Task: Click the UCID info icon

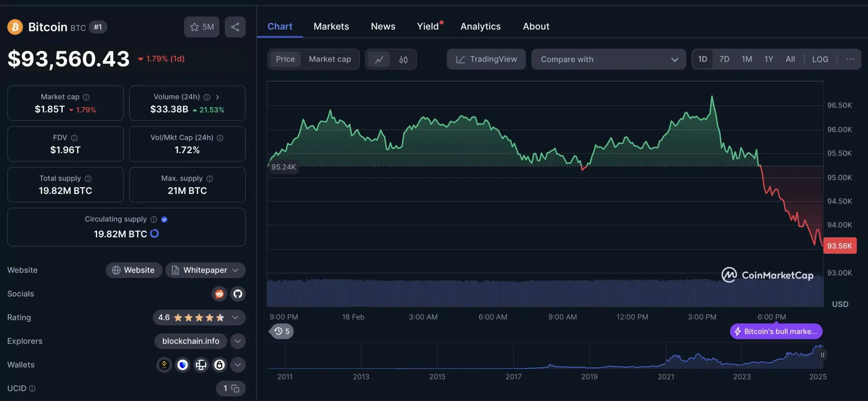Action: [x=32, y=388]
